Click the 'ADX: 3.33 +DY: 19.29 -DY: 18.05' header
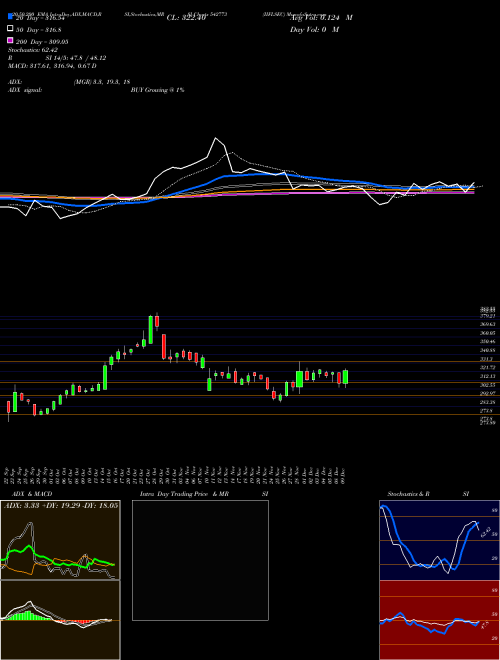This screenshot has width=500, height=660. pyautogui.click(x=61, y=505)
